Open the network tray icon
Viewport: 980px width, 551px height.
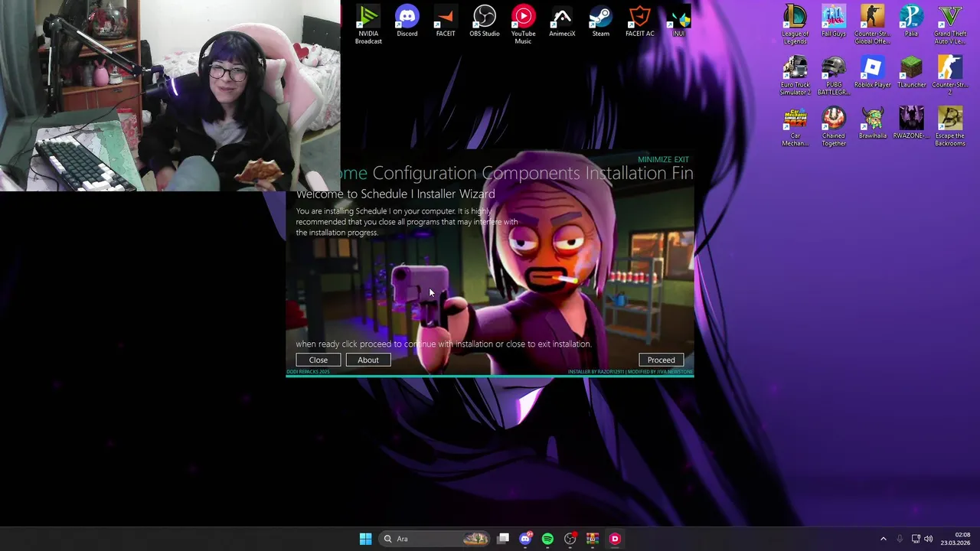(916, 539)
